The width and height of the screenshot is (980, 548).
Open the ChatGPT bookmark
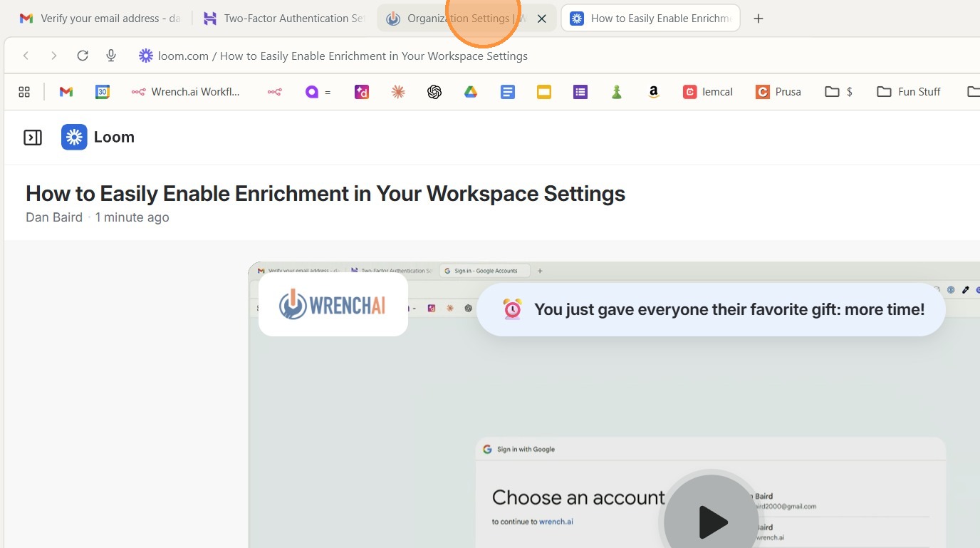(x=434, y=92)
